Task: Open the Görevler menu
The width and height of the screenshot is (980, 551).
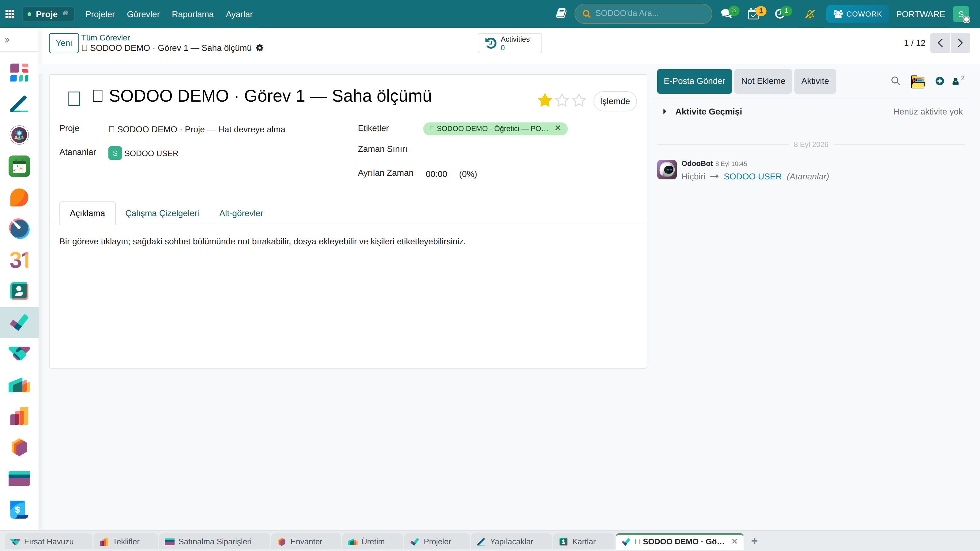Action: point(143,14)
